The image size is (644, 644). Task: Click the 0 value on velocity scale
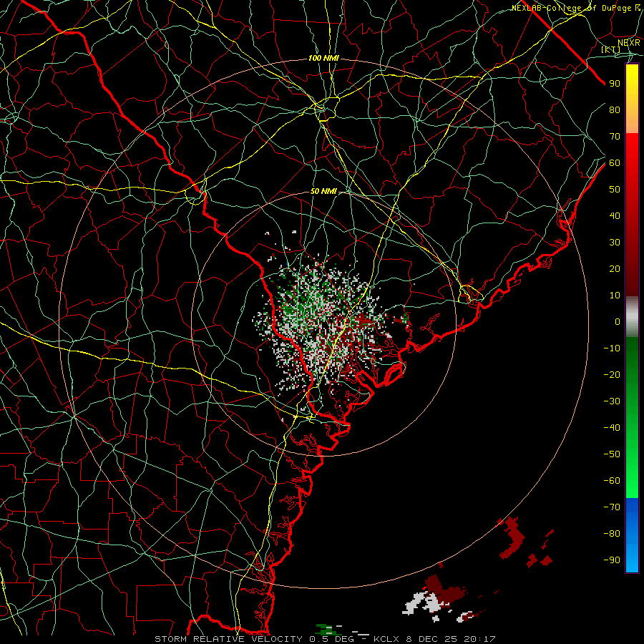click(x=618, y=322)
